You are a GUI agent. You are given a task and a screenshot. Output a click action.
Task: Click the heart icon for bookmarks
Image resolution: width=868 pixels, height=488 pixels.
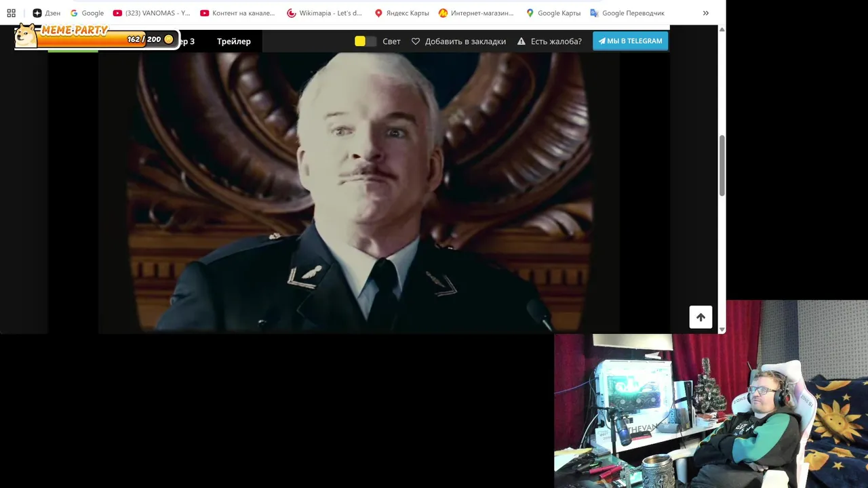click(416, 41)
